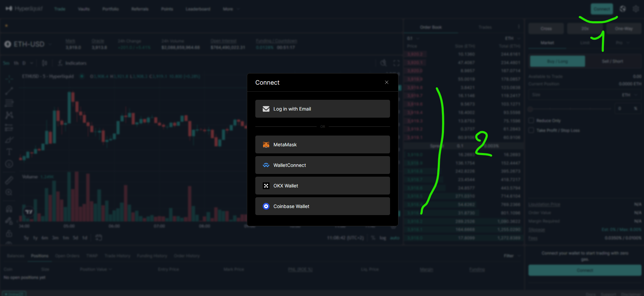This screenshot has width=644, height=296.
Task: Select WalletConnect as connection method
Action: 323,165
